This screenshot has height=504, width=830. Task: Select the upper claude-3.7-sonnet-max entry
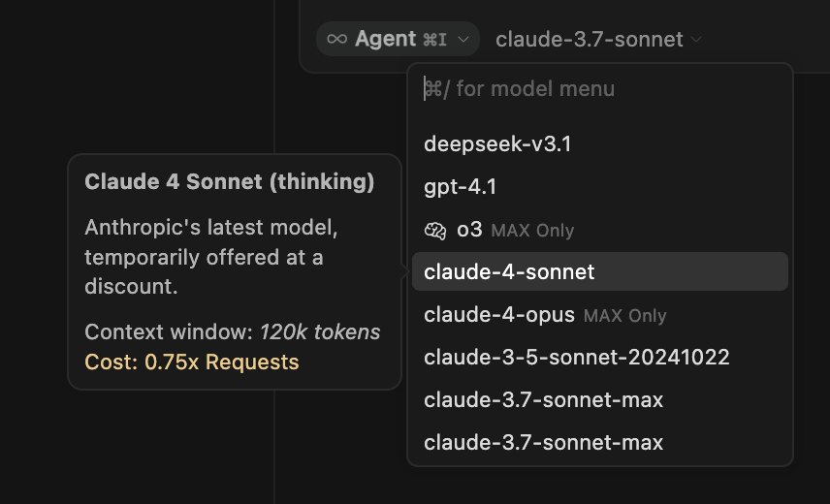pyautogui.click(x=543, y=400)
